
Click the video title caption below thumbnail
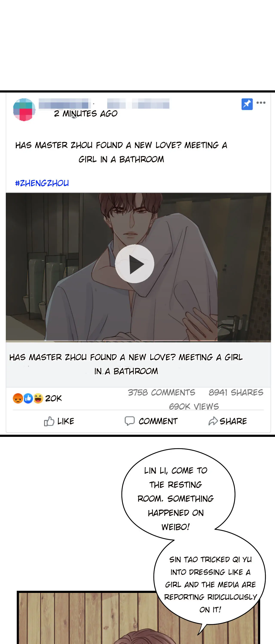pyautogui.click(x=126, y=364)
